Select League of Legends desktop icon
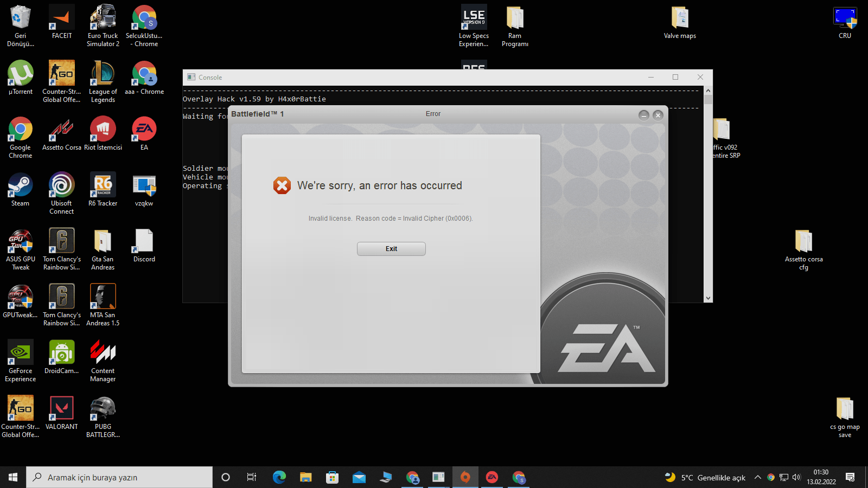This screenshot has height=488, width=868. coord(103,81)
